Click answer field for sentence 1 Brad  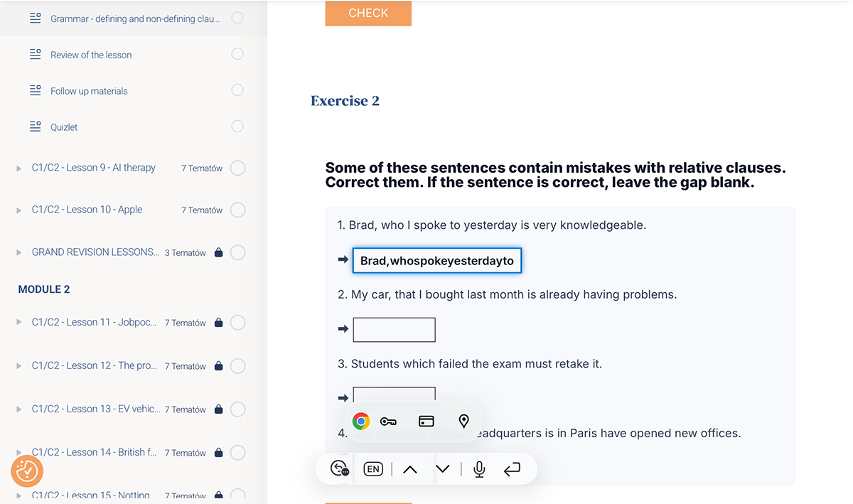tap(437, 261)
